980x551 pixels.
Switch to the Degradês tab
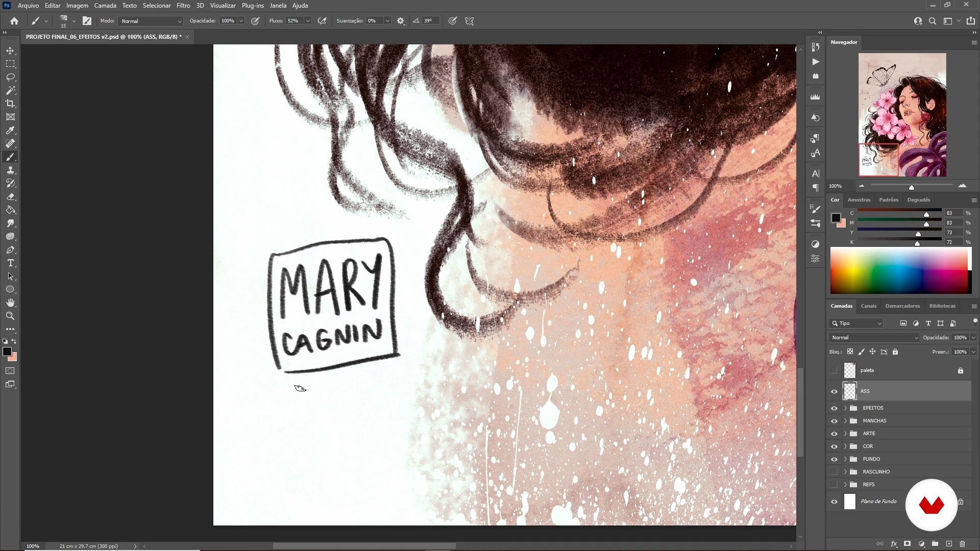(x=919, y=200)
